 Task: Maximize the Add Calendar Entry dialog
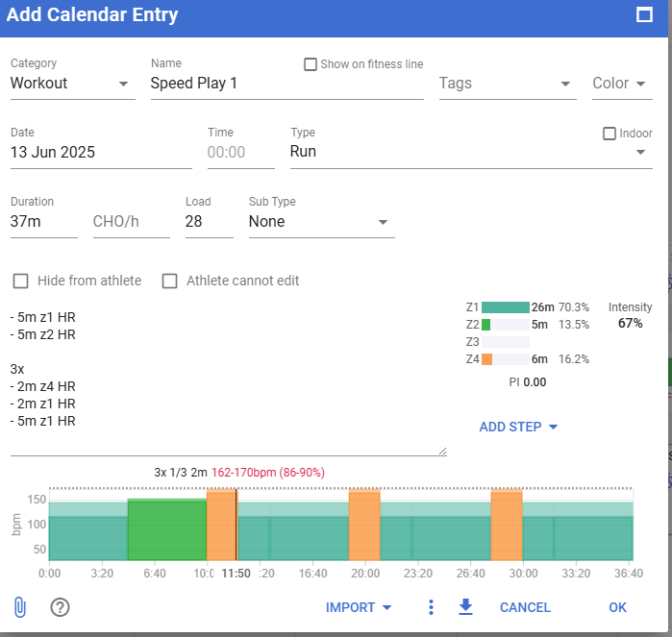[x=644, y=15]
